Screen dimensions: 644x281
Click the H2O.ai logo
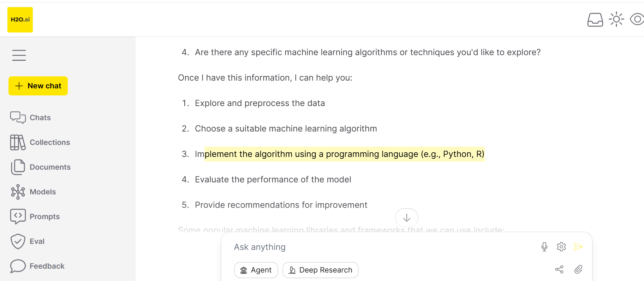20,20
